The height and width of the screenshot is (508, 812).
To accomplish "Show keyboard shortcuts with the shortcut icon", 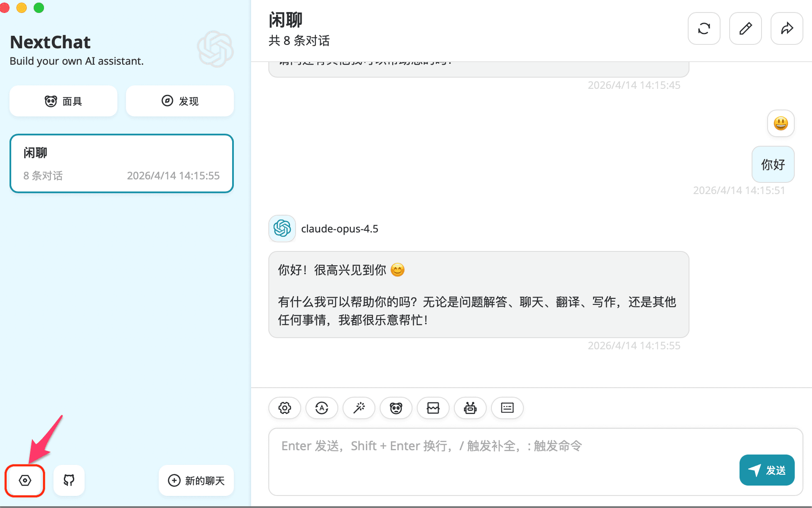I will click(x=507, y=408).
